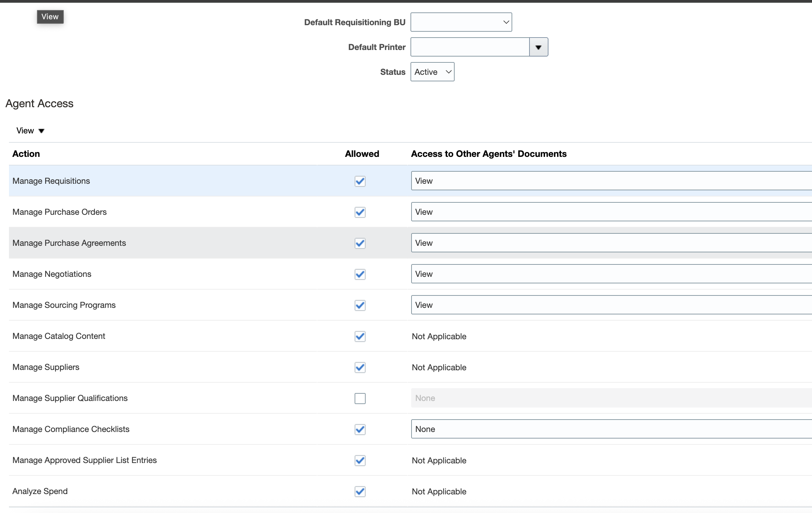Toggle Allowed for Manage Approved Supplier List Entries
The width and height of the screenshot is (812, 513).
[360, 460]
